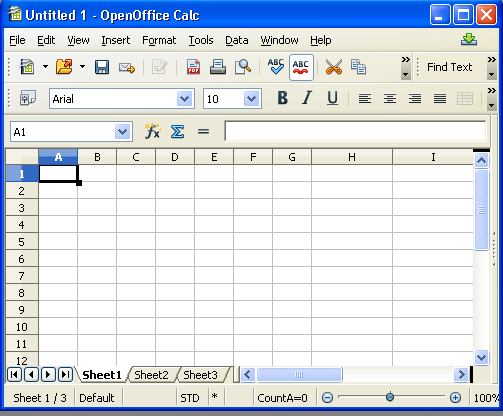503x416 pixels.
Task: Open the font size 10 dropdown
Action: pyautogui.click(x=252, y=99)
